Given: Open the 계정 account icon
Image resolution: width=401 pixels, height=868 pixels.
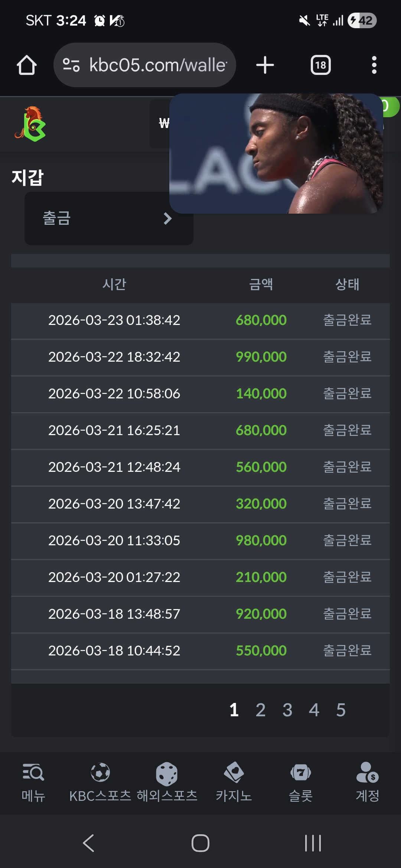Looking at the screenshot, I should 367,772.
